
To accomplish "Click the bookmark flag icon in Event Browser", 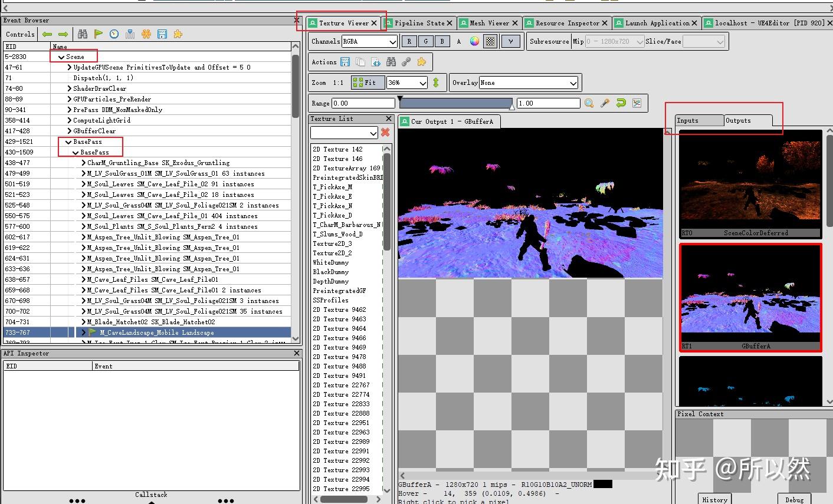I will [x=99, y=34].
